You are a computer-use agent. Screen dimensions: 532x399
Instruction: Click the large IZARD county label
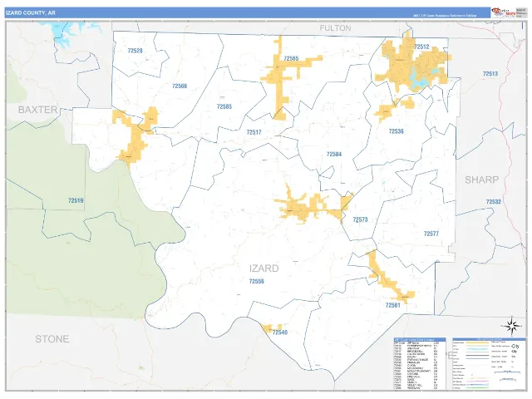[x=264, y=268]
